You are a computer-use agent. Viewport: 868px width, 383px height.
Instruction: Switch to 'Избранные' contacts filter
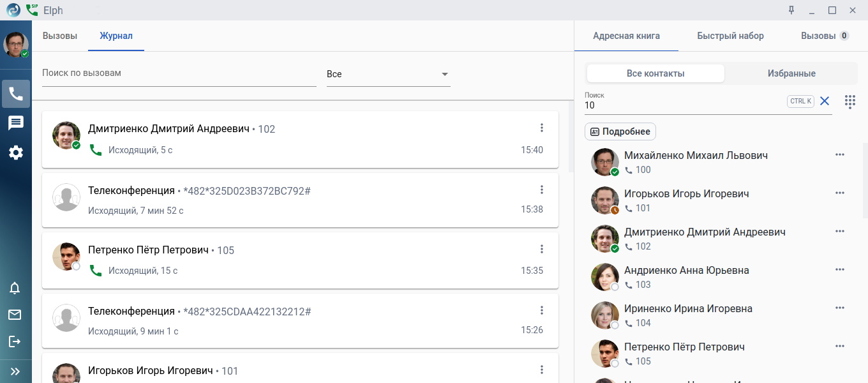791,73
